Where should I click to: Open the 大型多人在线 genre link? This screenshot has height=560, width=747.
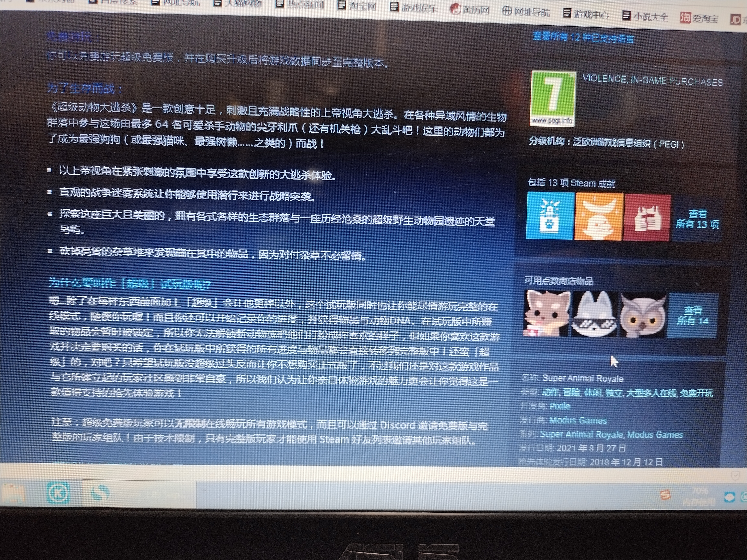pos(651,393)
